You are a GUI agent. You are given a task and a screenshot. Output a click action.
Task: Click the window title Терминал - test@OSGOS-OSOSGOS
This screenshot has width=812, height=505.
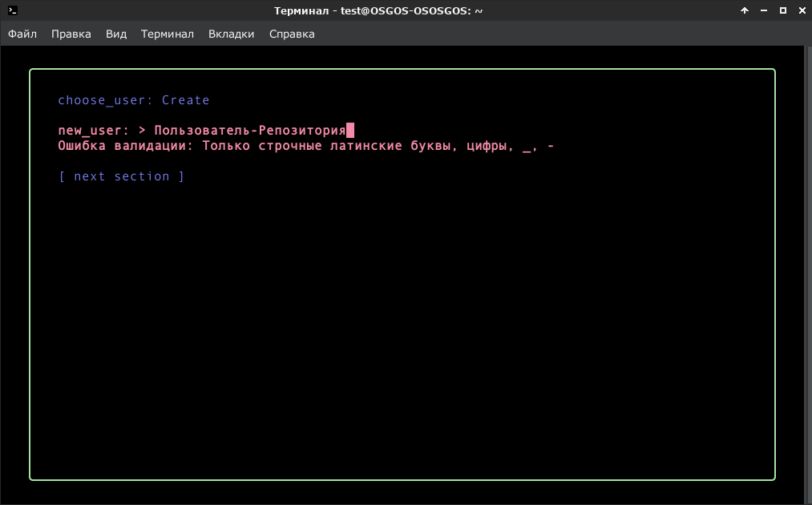coord(378,10)
